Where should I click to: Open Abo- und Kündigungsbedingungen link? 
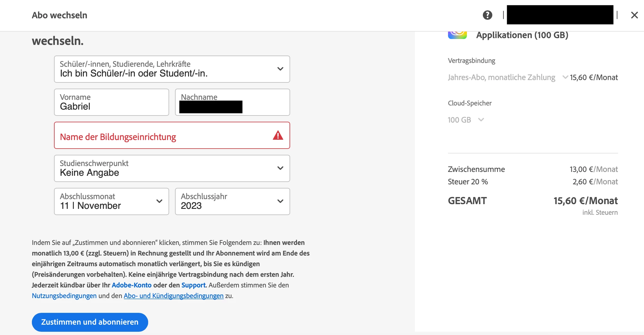point(174,296)
